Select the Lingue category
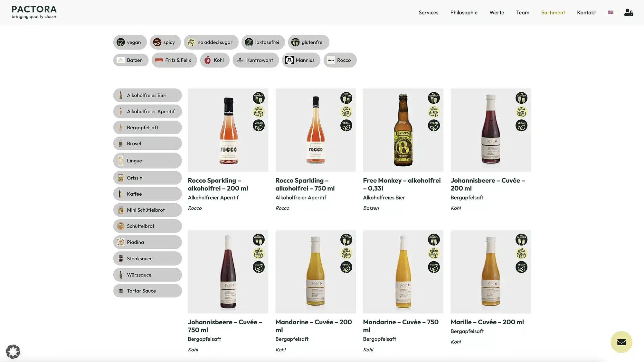The height and width of the screenshot is (362, 644). pos(147,161)
